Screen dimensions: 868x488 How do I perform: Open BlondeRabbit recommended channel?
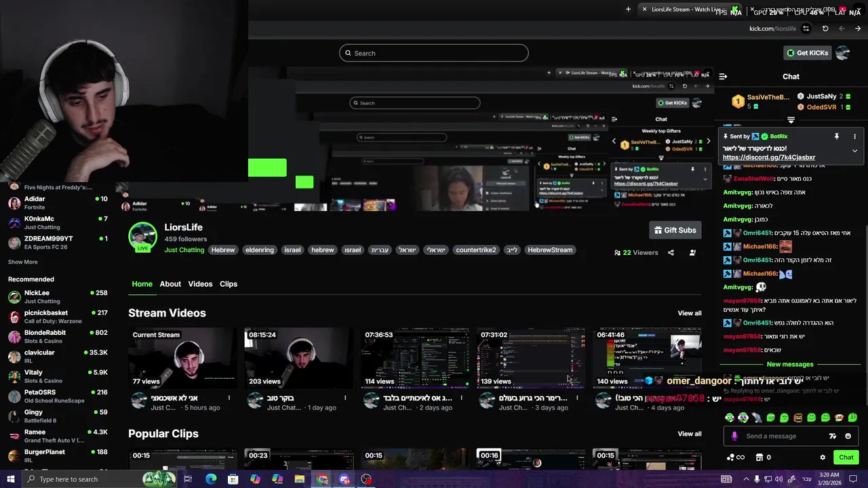tap(58, 336)
